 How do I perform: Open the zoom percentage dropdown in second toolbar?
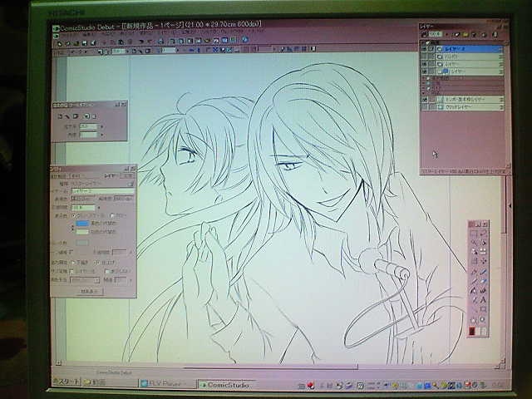click(x=128, y=51)
